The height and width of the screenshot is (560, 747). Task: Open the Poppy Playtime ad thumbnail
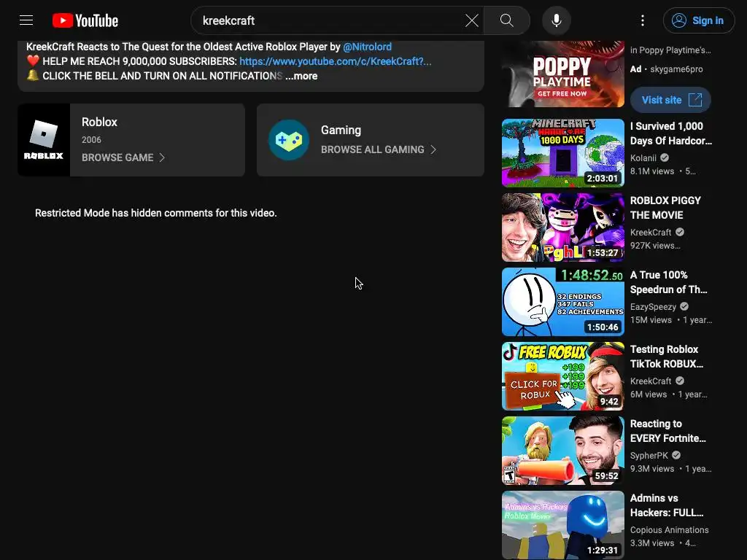pyautogui.click(x=563, y=74)
